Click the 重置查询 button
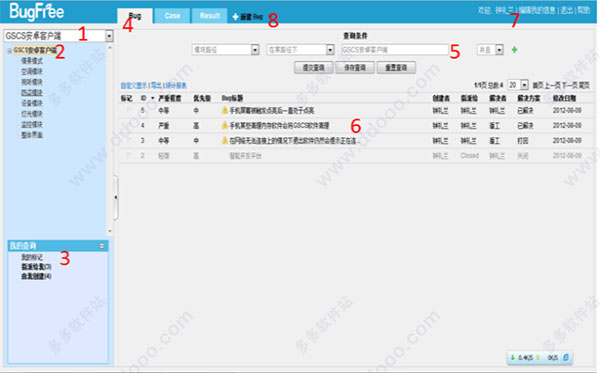600x373 pixels. [396, 68]
